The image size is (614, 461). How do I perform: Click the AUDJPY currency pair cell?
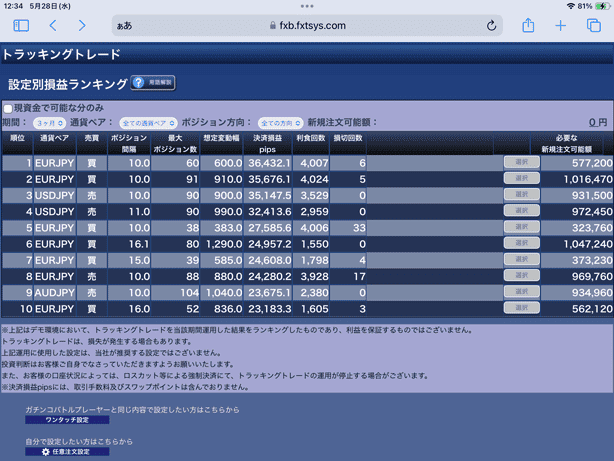click(x=54, y=293)
